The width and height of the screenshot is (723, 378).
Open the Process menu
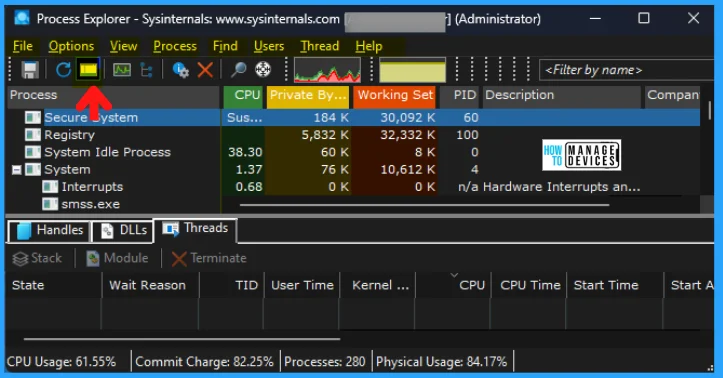175,46
